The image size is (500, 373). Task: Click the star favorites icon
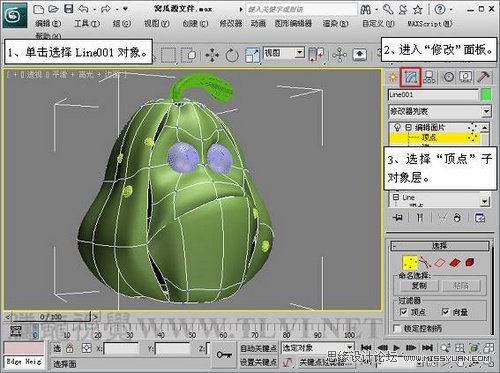click(x=418, y=10)
